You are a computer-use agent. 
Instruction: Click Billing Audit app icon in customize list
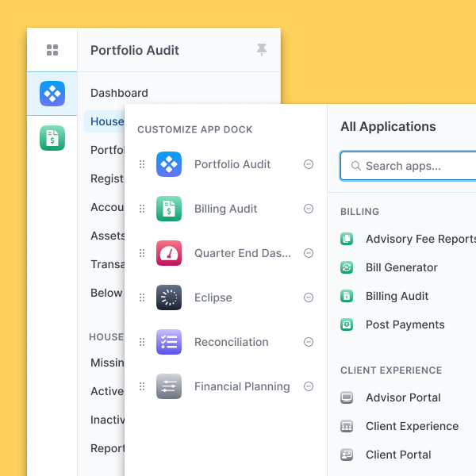(169, 209)
